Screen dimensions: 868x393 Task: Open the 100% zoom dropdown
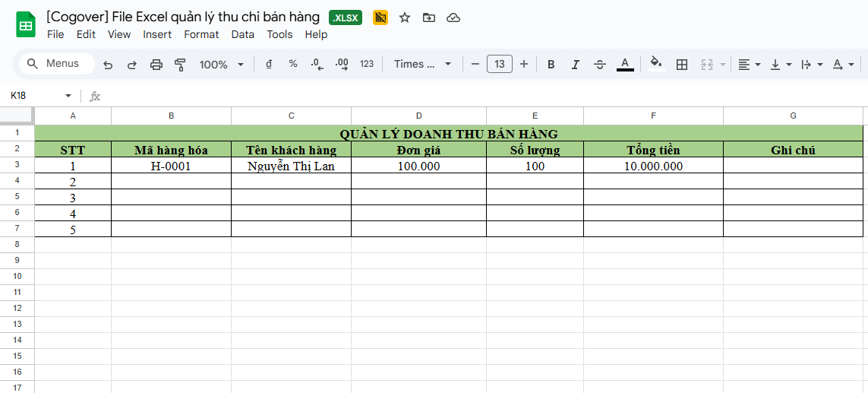(x=222, y=65)
